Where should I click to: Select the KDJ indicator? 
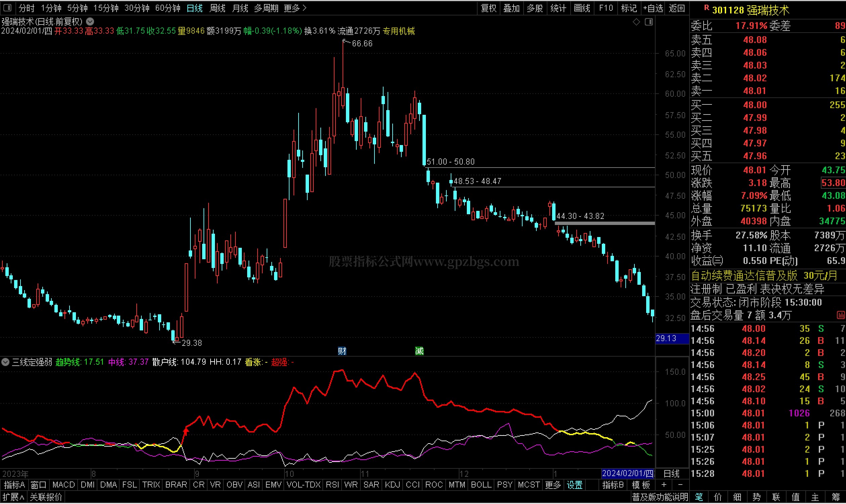point(392,485)
